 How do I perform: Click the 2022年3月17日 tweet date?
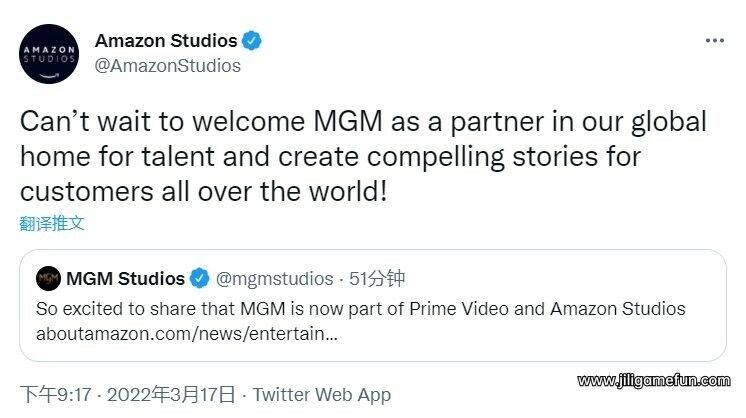point(173,394)
